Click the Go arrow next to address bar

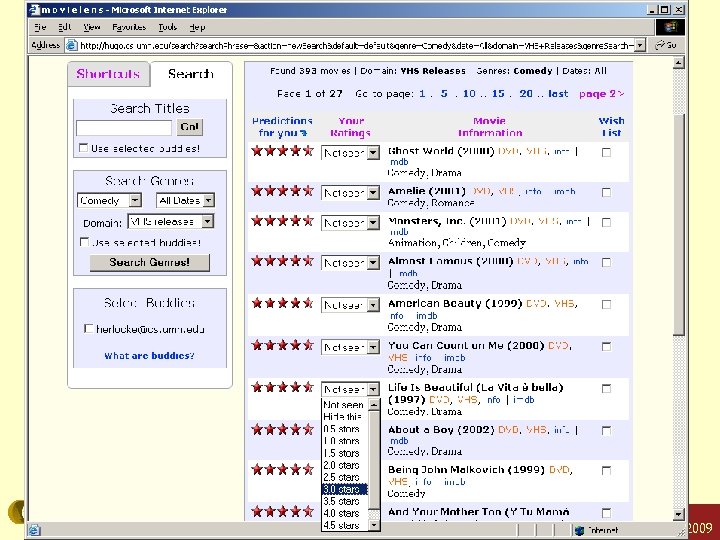(666, 45)
